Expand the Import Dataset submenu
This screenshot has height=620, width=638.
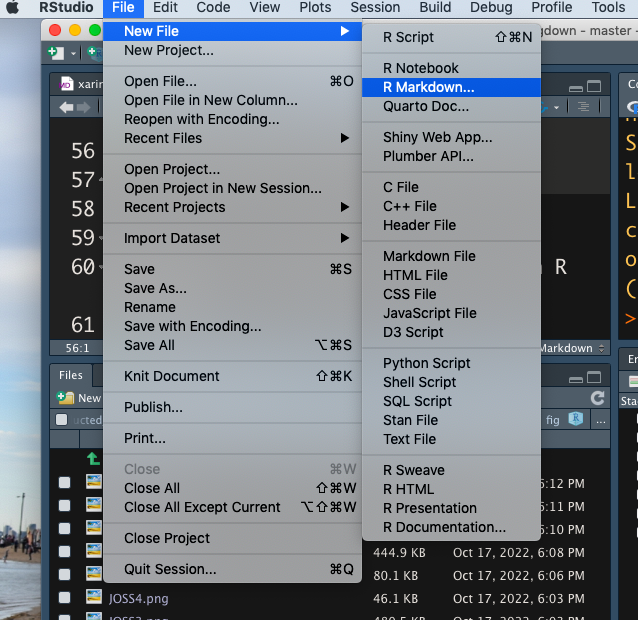tap(232, 238)
